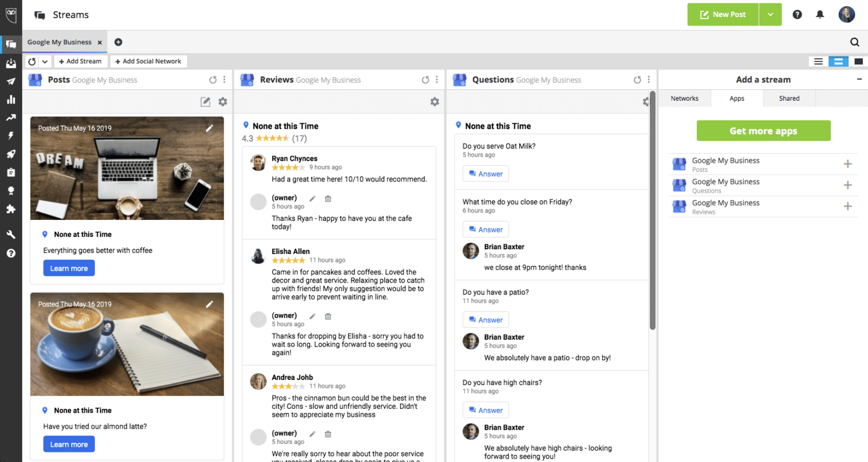The width and height of the screenshot is (868, 462).
Task: Open the Tools wrench icon
Action: pyautogui.click(x=11, y=234)
